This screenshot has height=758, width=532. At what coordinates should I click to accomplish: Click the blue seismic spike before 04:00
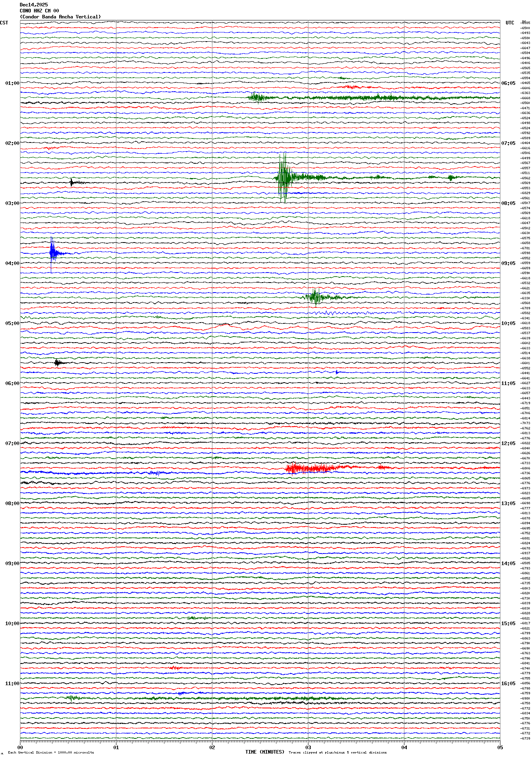pyautogui.click(x=52, y=252)
